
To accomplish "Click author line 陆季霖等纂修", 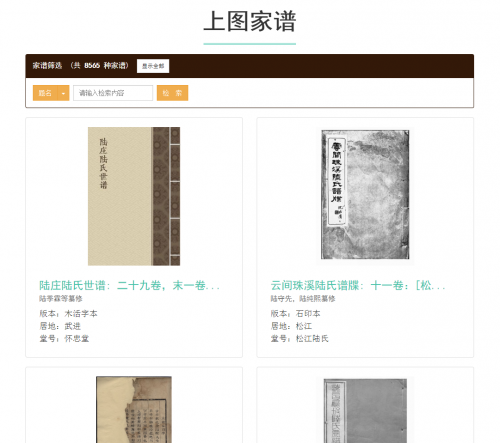I will click(61, 298).
